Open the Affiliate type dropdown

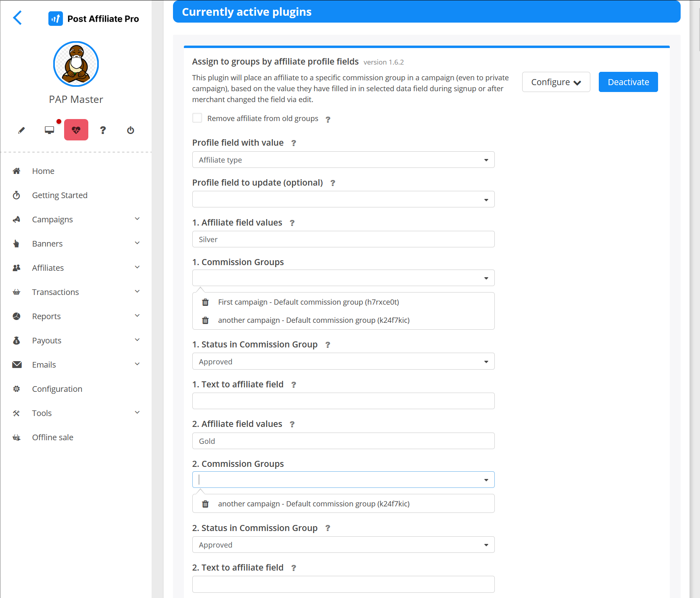[x=343, y=160]
